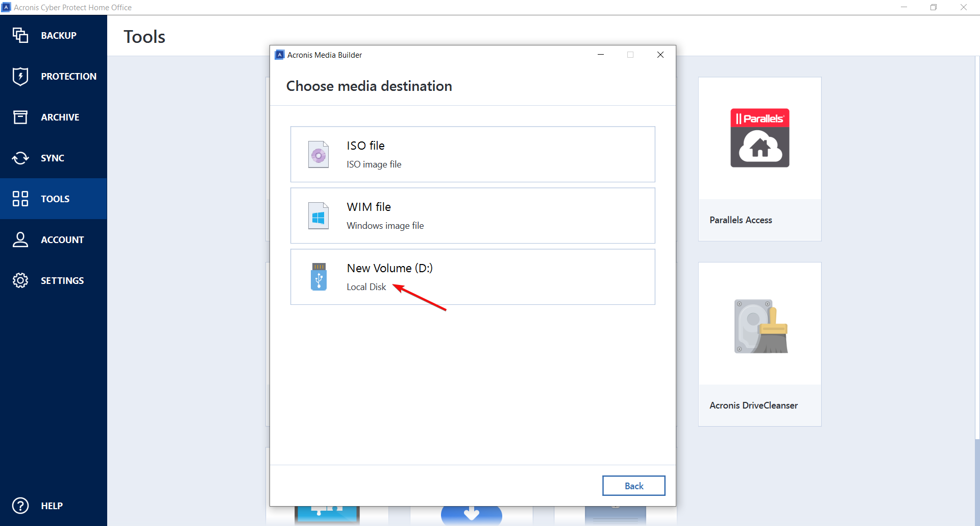Click the DriveCleanser brush icon
This screenshot has height=526, width=980.
tap(761, 326)
